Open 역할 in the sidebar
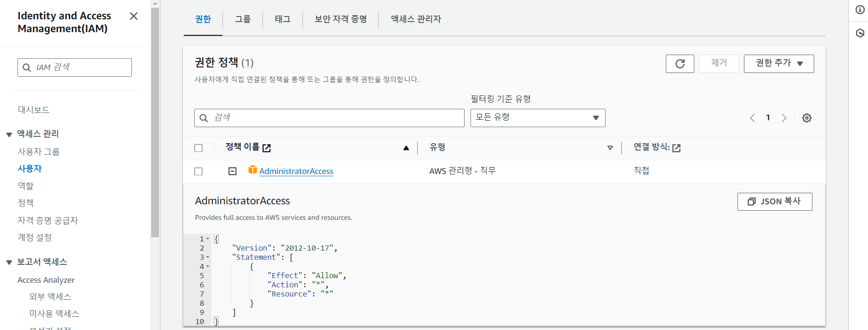Screen dimensions: 868x330 coord(26,185)
